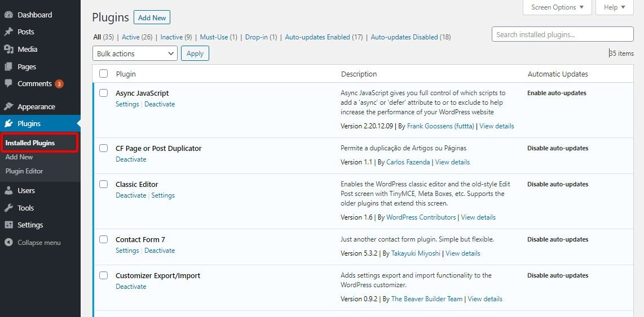Screen dimensions: 644x317
Task: Enable auto-updates for Async JavaScript
Action: [x=557, y=93]
